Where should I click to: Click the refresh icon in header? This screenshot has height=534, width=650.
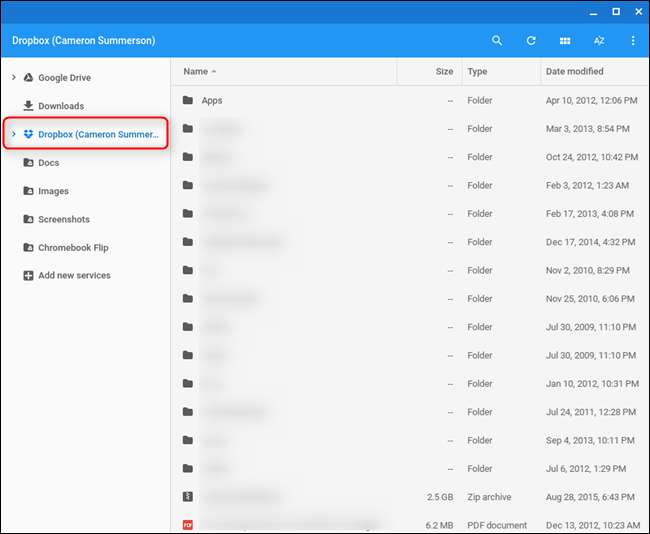click(531, 41)
